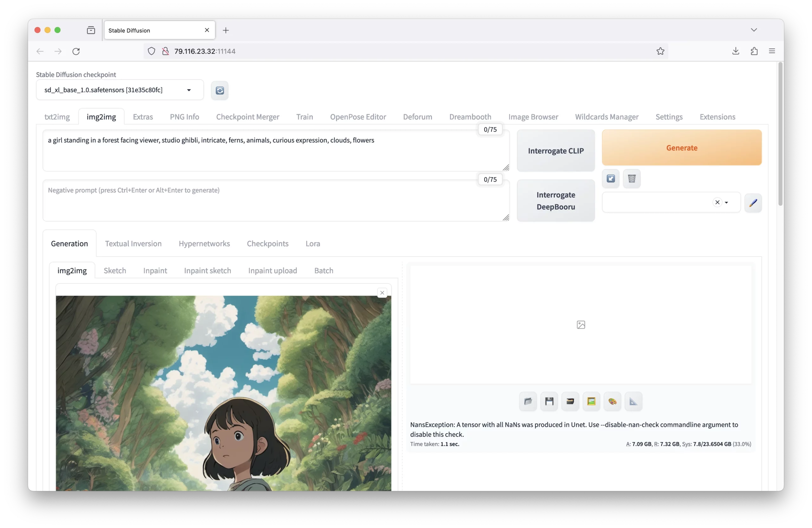
Task: Click the shield tracking protection icon
Action: click(x=152, y=51)
